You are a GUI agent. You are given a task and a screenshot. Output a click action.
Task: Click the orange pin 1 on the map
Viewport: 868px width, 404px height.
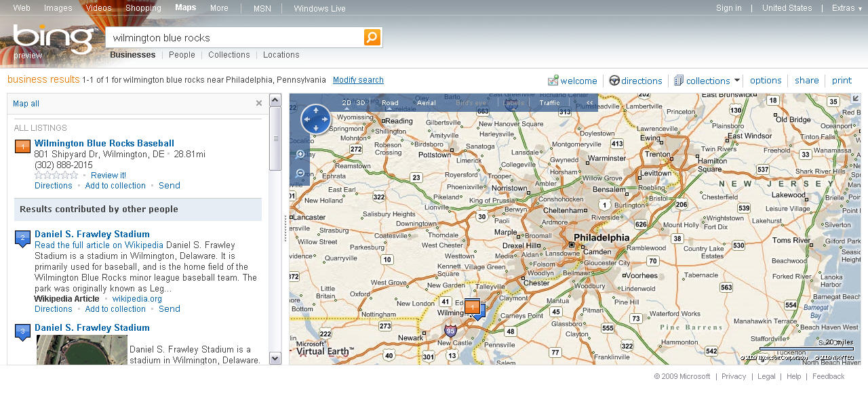coord(472,307)
